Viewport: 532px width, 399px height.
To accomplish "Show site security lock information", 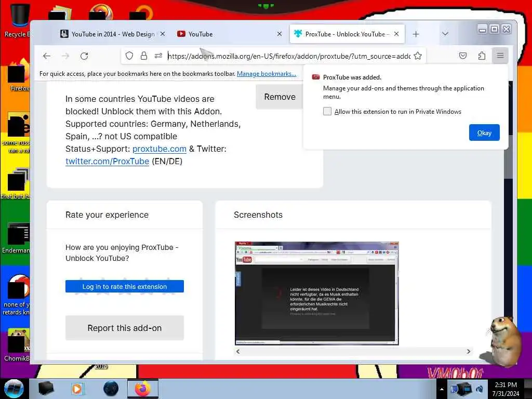I will coord(144,56).
